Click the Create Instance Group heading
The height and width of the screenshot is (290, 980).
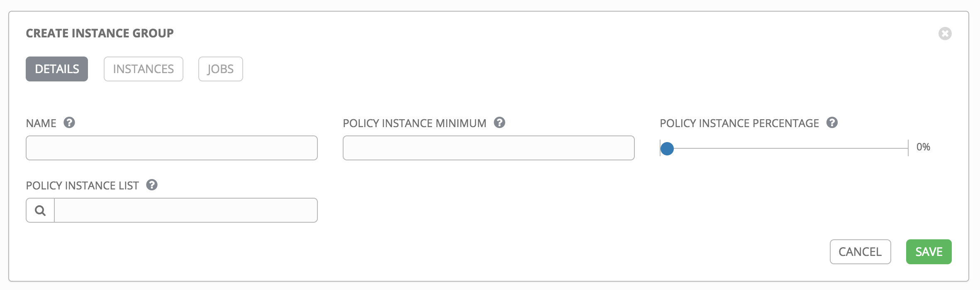click(x=100, y=33)
